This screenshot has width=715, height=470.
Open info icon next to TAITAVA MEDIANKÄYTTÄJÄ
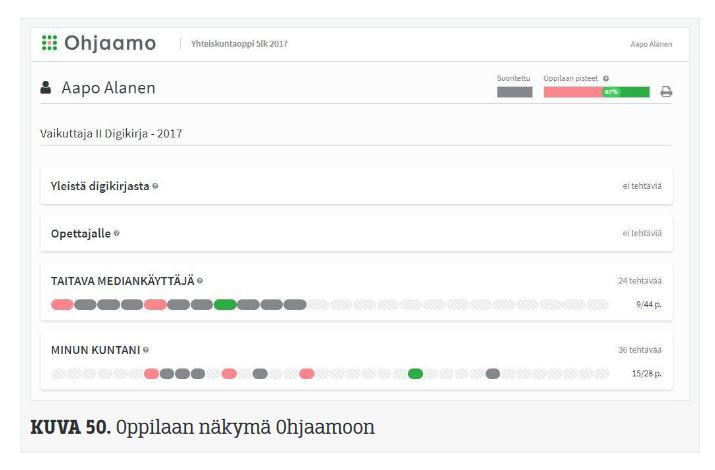point(200,282)
